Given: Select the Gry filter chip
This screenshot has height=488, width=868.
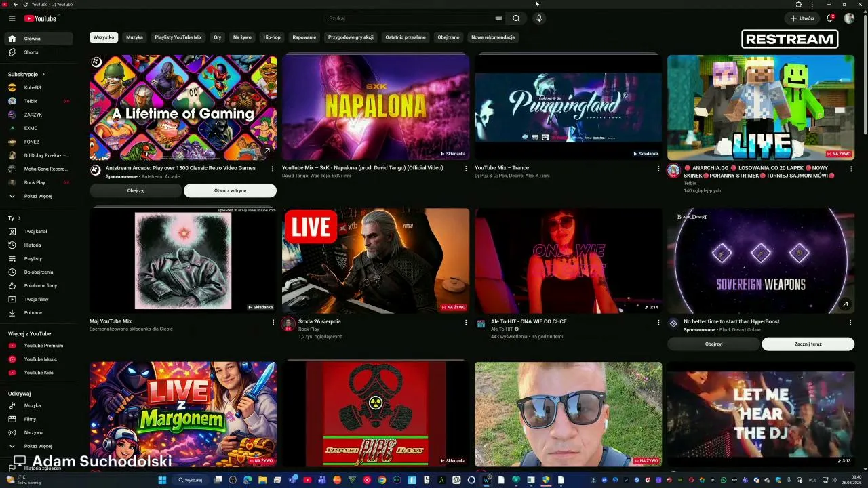Looking at the screenshot, I should pyautogui.click(x=218, y=37).
